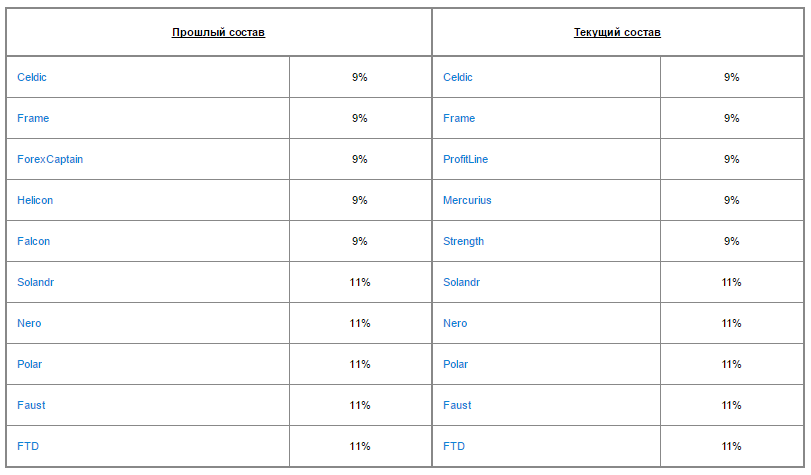Click the Falcon link
Viewport: 811px width, 475px height.
pyautogui.click(x=33, y=241)
